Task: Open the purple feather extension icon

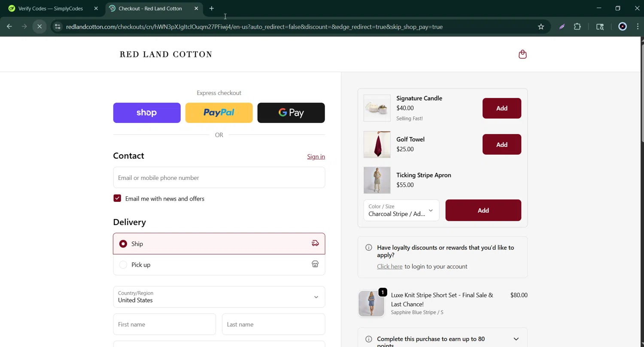Action: (x=562, y=27)
